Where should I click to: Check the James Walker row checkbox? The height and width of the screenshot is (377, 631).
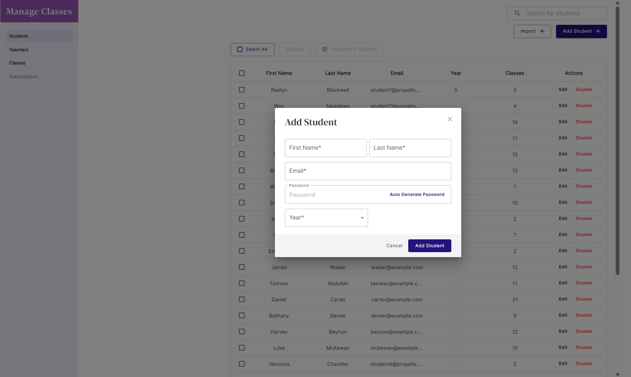coord(241,267)
